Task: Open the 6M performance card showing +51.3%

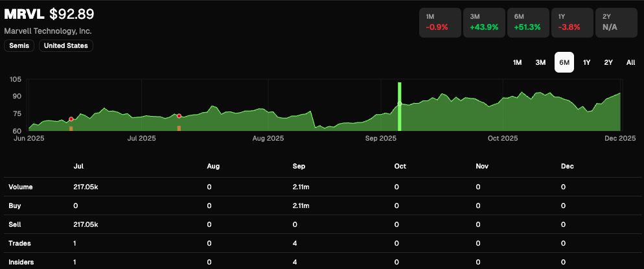Action: point(528,23)
